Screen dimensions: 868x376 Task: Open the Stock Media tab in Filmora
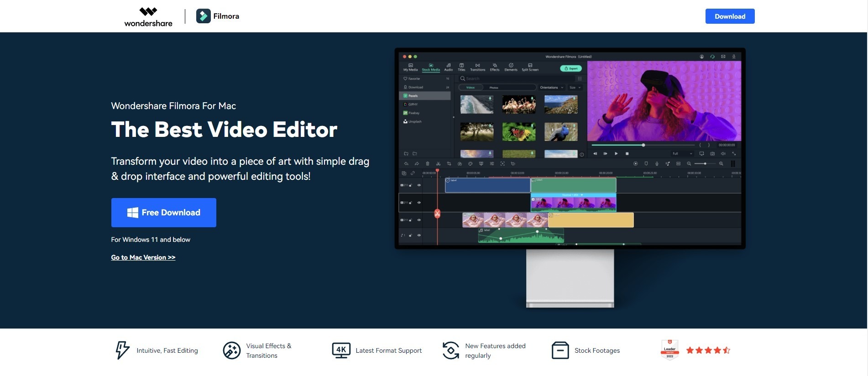tap(431, 67)
